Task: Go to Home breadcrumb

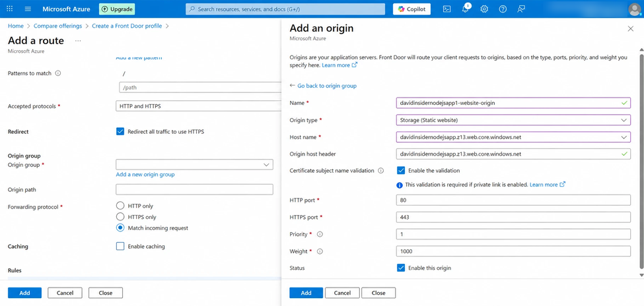Action: click(16, 26)
